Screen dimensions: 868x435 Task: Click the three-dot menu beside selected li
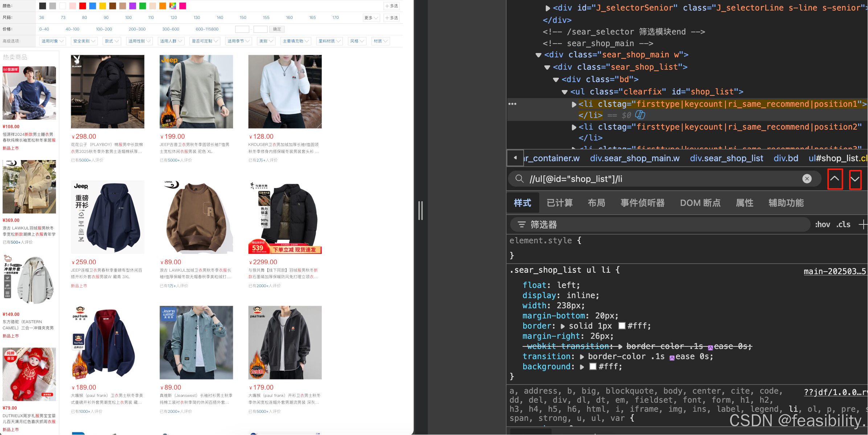point(512,104)
